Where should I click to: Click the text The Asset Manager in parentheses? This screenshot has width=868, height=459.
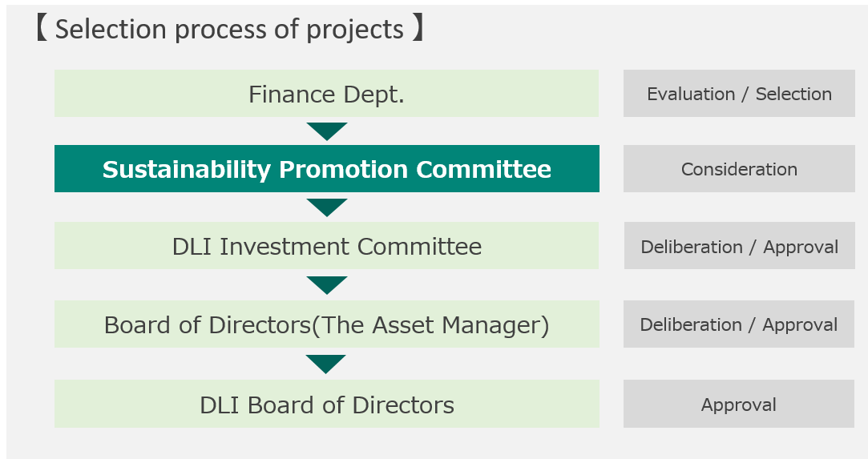431,325
